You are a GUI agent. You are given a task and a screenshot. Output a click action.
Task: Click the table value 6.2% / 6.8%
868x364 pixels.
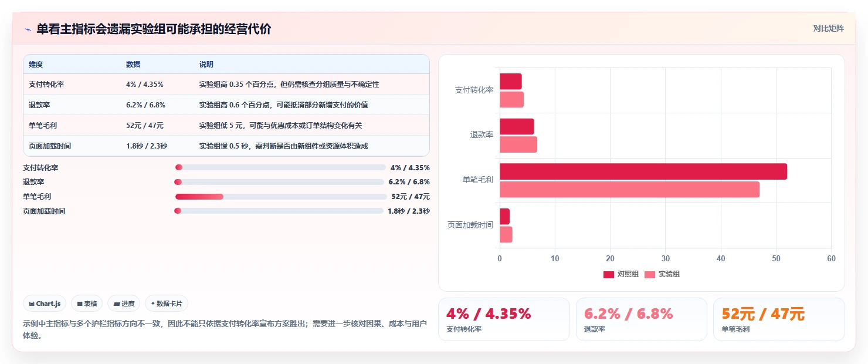click(x=146, y=105)
